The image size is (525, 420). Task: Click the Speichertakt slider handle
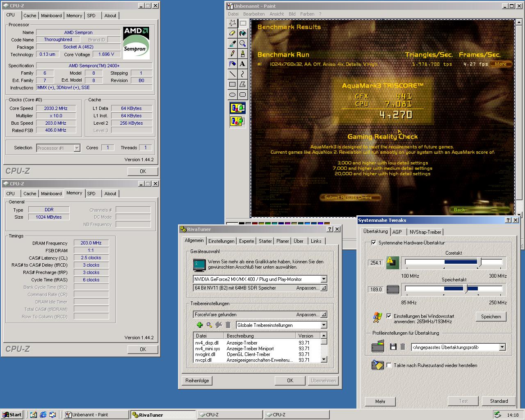pos(466,289)
